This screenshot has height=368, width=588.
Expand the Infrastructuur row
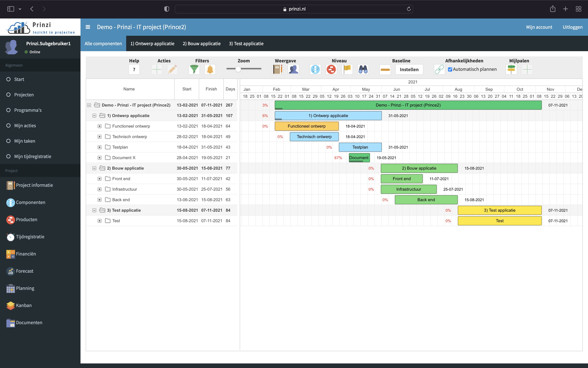coord(100,189)
